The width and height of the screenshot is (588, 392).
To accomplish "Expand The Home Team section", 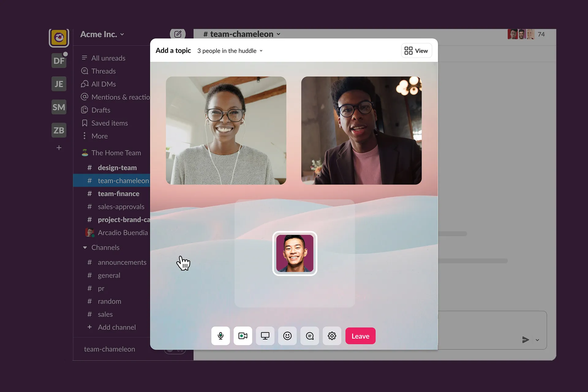I will click(x=115, y=152).
